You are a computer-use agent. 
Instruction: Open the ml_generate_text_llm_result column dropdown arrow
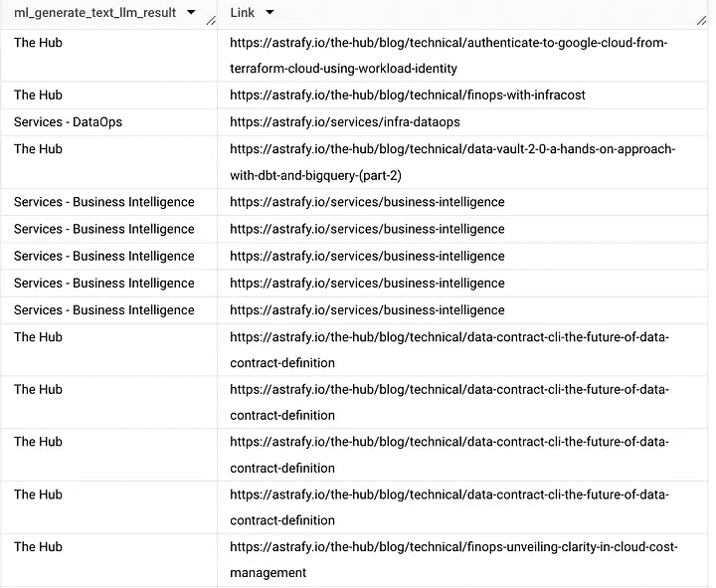tap(191, 12)
